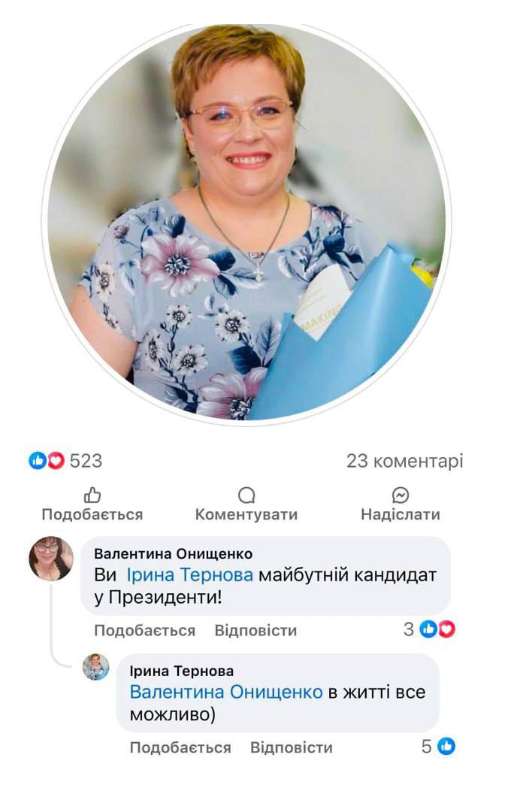Open author name Ірина Тернова above reply
The image size is (532, 791).
tap(182, 671)
